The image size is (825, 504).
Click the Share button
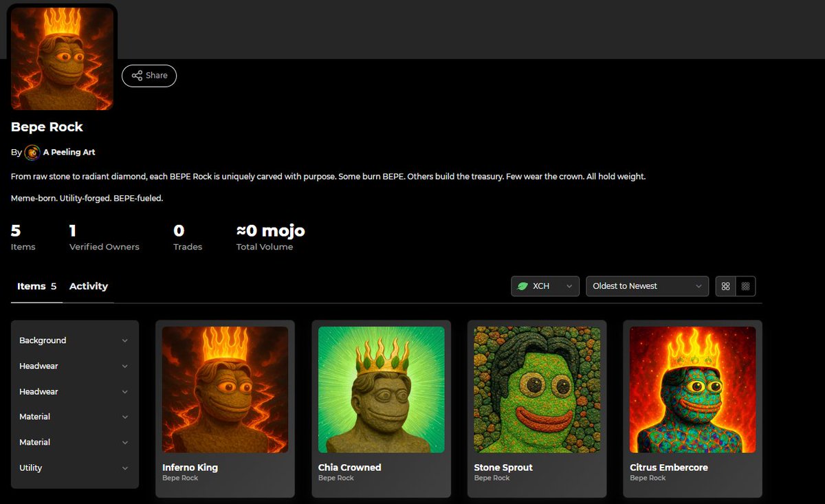(149, 76)
